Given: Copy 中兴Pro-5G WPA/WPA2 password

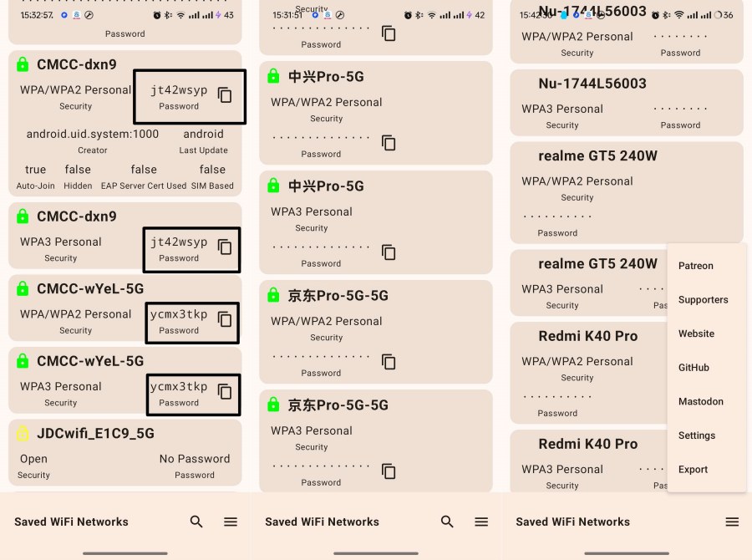Looking at the screenshot, I should [x=389, y=143].
